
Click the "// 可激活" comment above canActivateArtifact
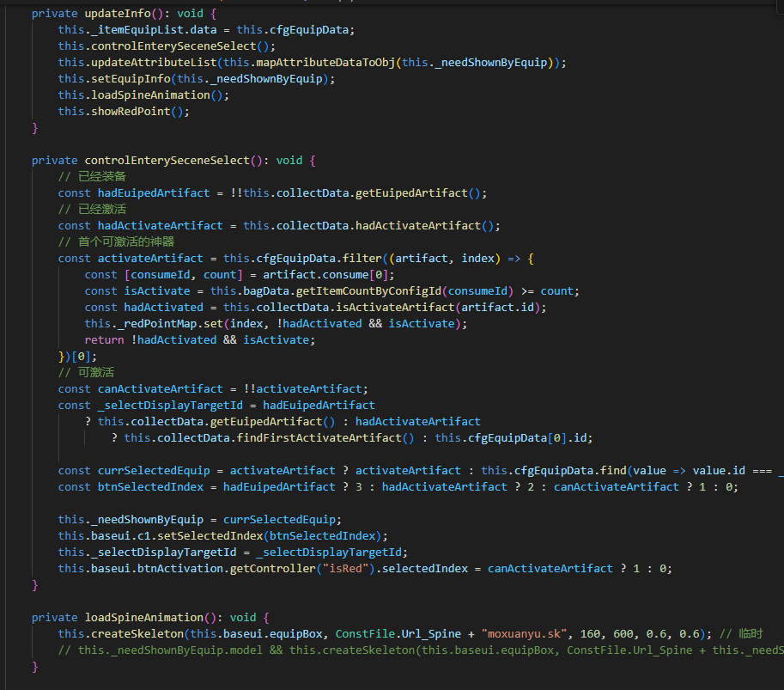[x=86, y=373]
